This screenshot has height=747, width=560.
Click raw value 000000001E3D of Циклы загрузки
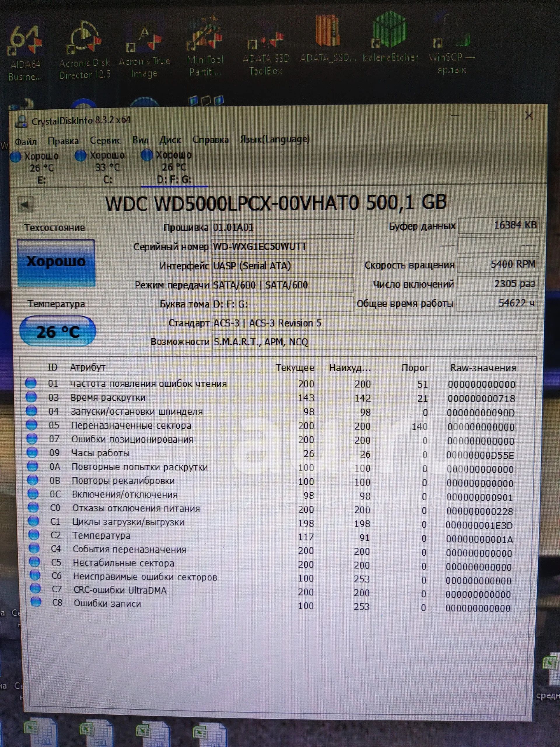[x=479, y=526]
